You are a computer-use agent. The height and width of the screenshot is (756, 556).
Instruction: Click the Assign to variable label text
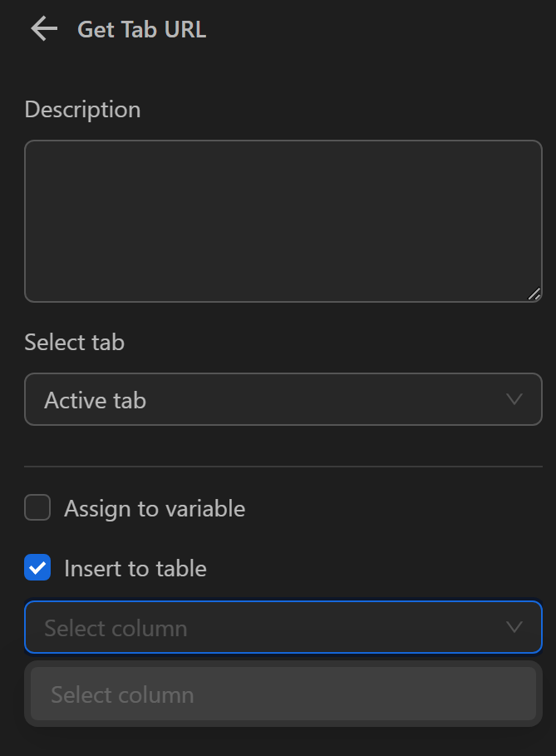pos(154,508)
